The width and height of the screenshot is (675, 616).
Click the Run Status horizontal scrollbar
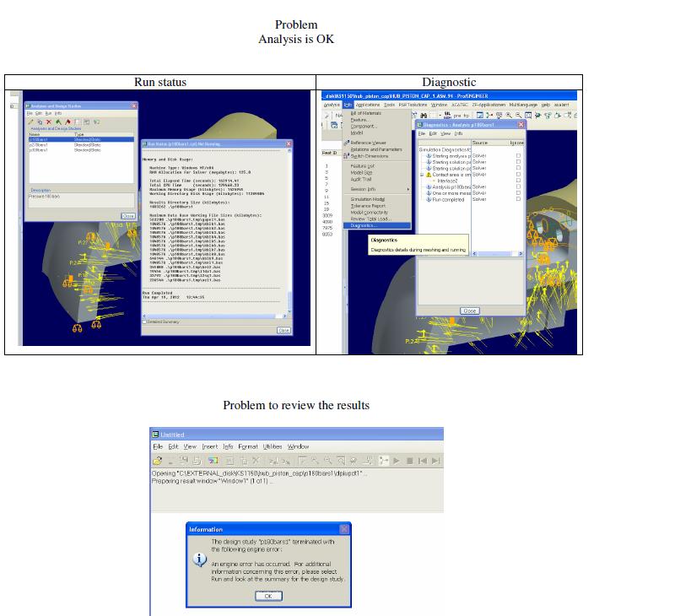pyautogui.click(x=214, y=316)
